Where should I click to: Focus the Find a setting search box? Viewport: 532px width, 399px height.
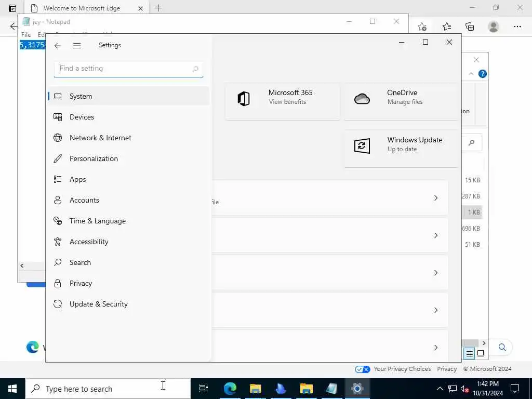pyautogui.click(x=129, y=69)
